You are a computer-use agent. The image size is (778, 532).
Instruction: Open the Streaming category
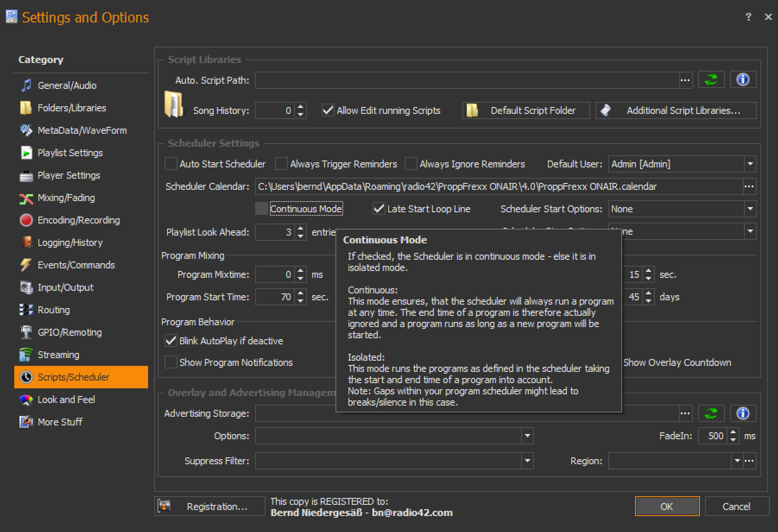[x=58, y=355]
